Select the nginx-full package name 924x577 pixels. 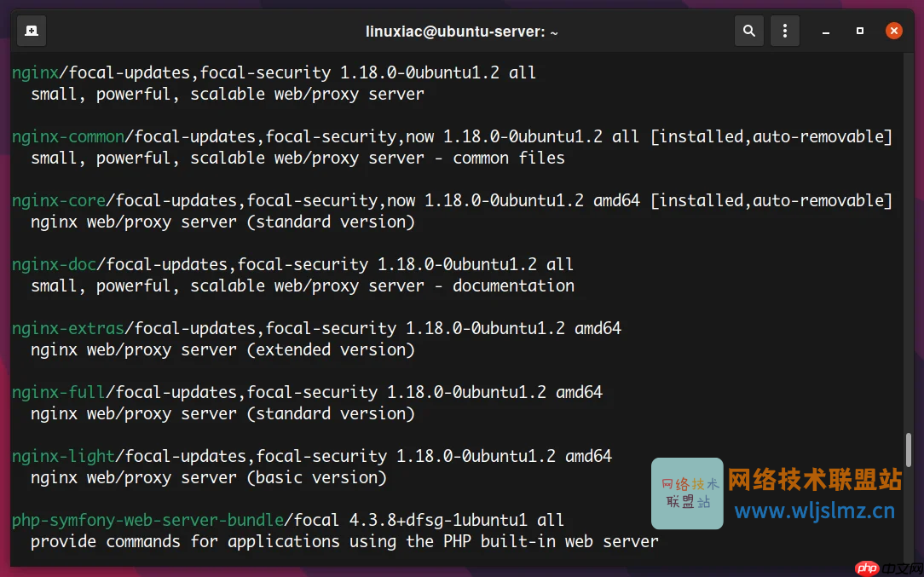(x=58, y=392)
